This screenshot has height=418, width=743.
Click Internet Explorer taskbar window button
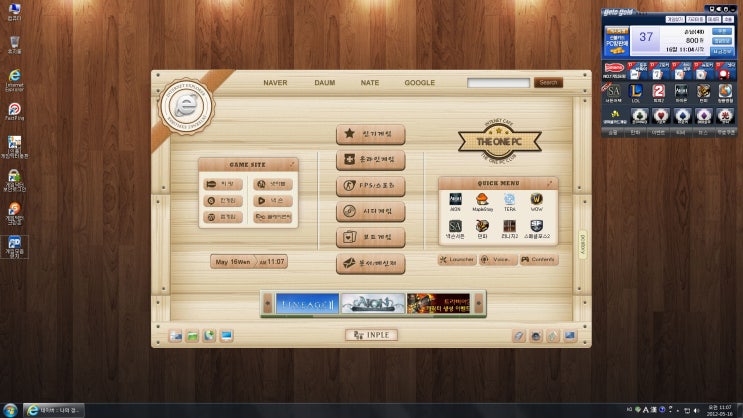tap(54, 410)
